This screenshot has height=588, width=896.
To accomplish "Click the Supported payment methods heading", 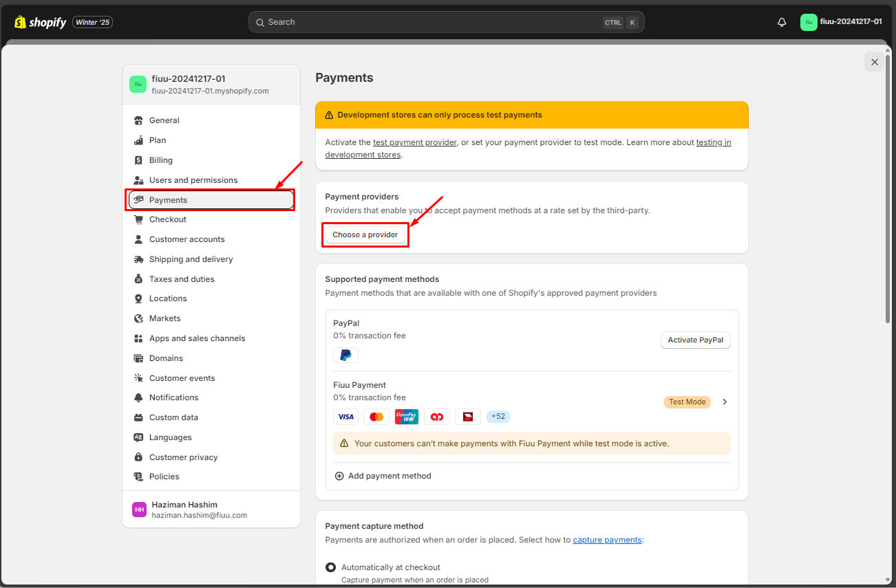I will coord(382,279).
